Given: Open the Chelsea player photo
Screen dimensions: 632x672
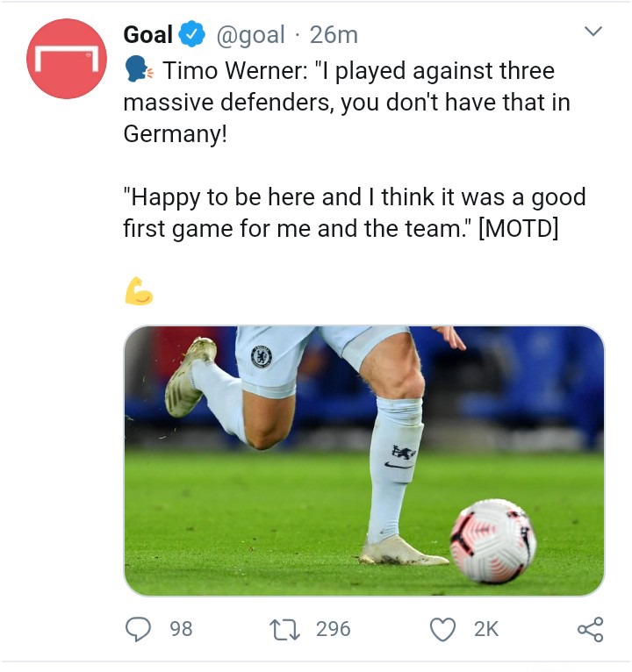Looking at the screenshot, I should (x=363, y=461).
